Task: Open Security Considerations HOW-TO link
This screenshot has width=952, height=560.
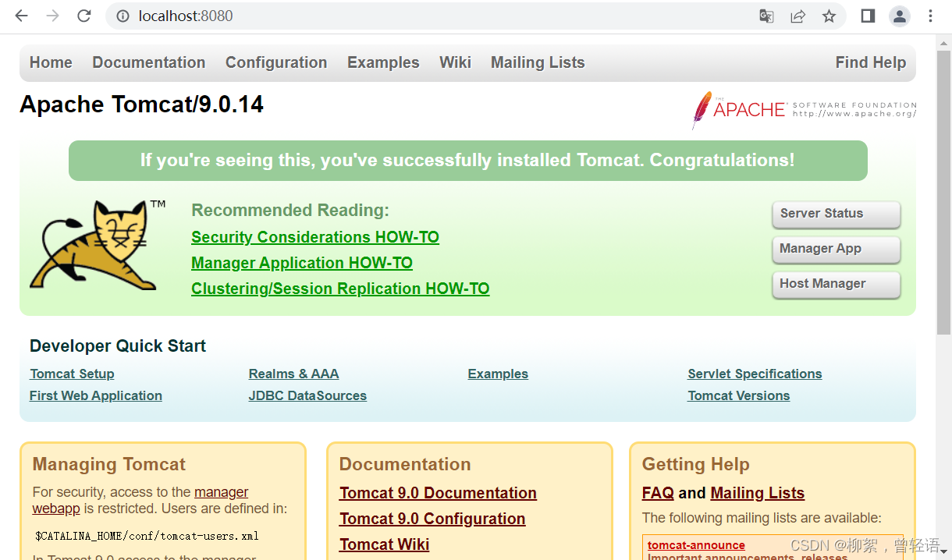Action: (x=315, y=237)
